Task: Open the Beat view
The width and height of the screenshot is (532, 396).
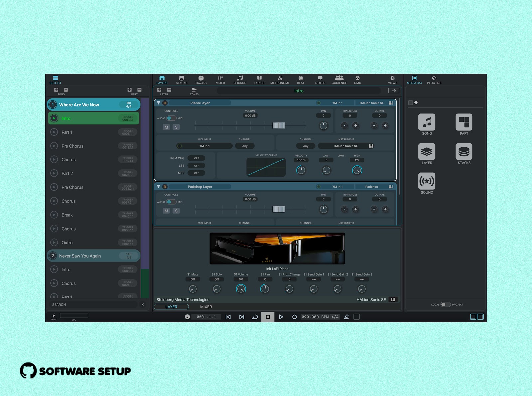Action: click(x=301, y=80)
